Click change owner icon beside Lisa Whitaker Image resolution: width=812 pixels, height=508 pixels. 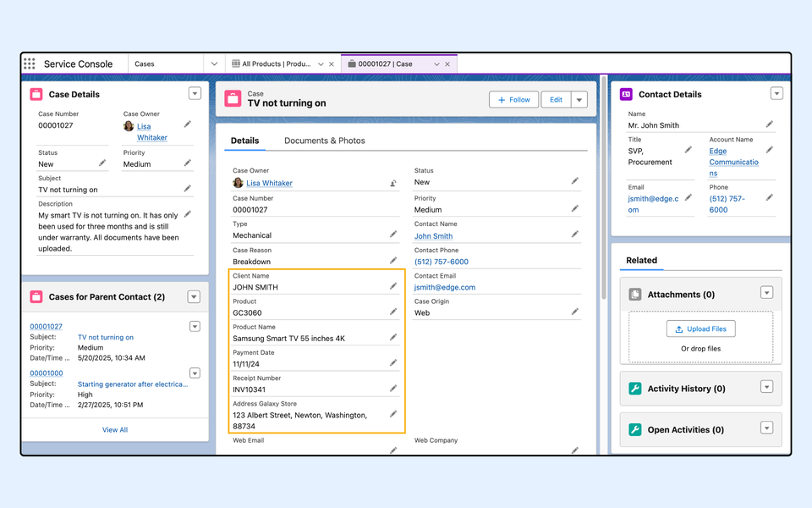coord(393,183)
